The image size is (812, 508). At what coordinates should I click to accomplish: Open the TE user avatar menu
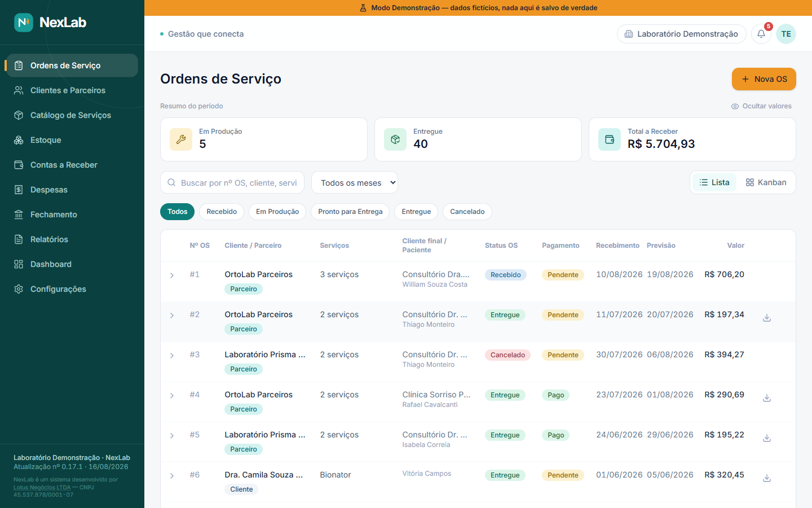coord(786,34)
